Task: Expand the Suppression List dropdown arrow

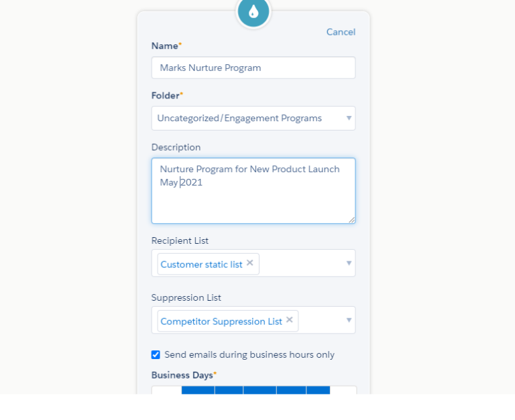Action: click(x=349, y=320)
